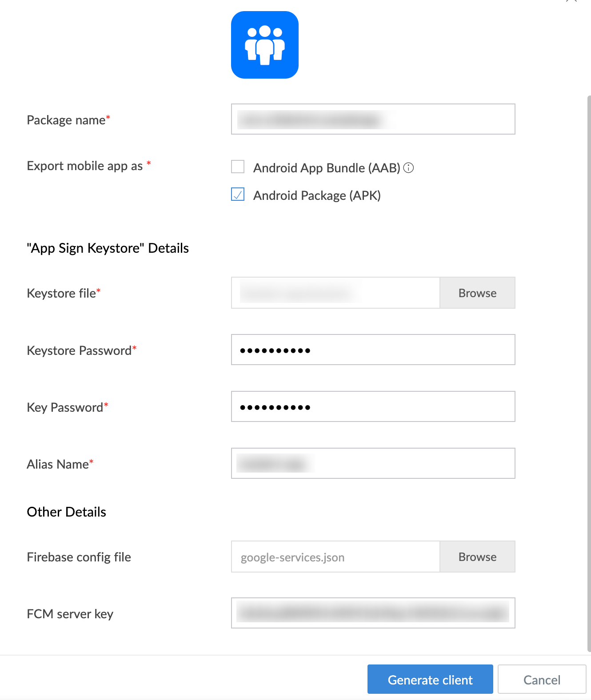Enable Android App Bundle (AAB) checkbox

238,167
